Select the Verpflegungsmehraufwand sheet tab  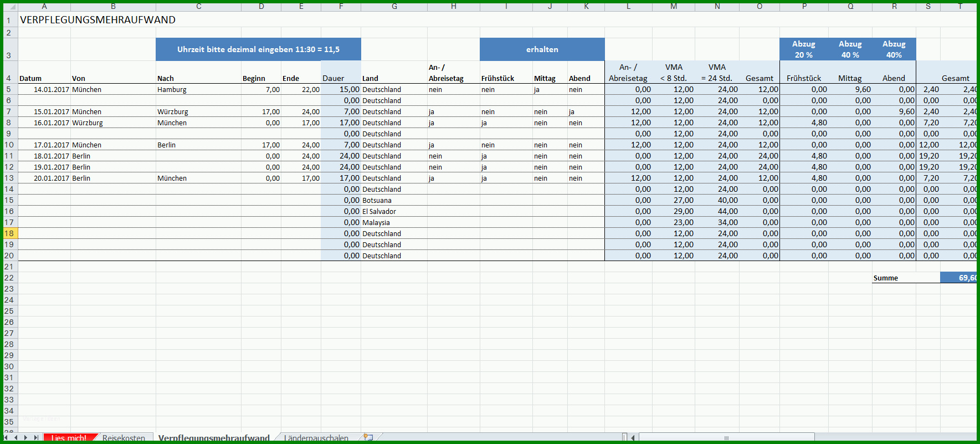214,437
